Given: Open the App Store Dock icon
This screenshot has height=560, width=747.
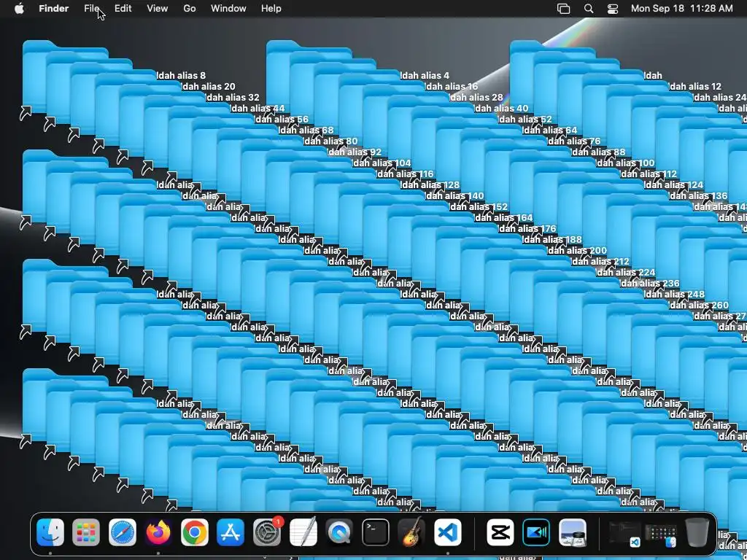Looking at the screenshot, I should coord(231,532).
